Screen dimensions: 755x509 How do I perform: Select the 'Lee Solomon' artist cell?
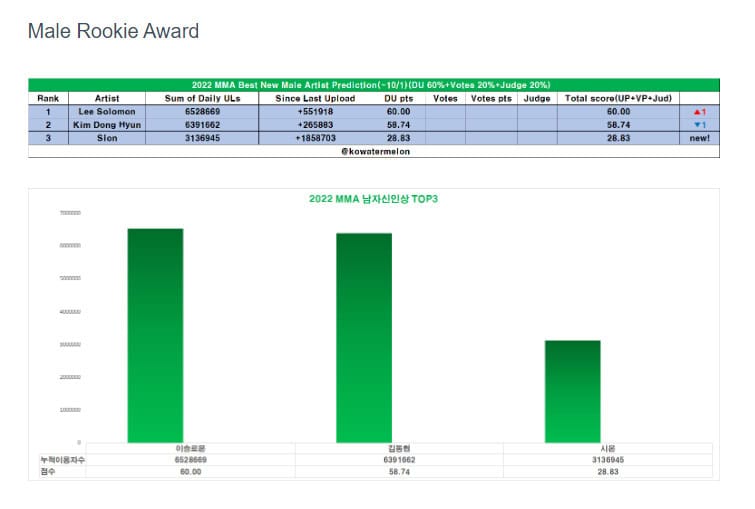click(x=107, y=112)
